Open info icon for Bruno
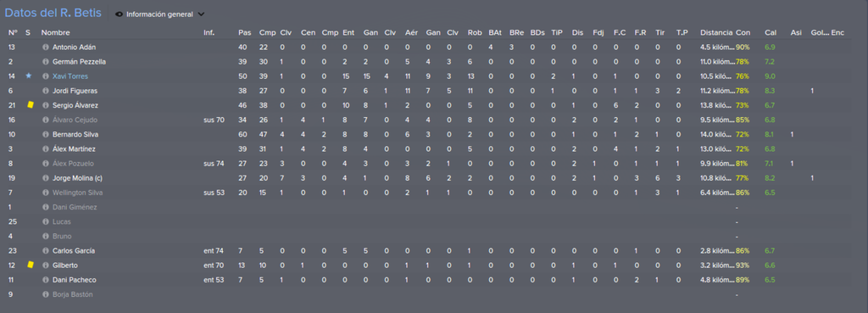Viewport: 868px width, 313px height. (x=46, y=236)
